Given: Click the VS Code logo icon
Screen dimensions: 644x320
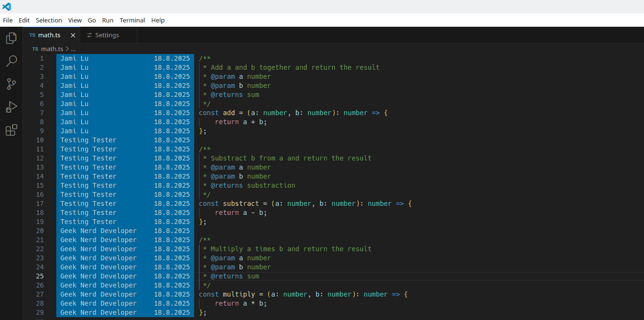Looking at the screenshot, I should [x=7, y=7].
